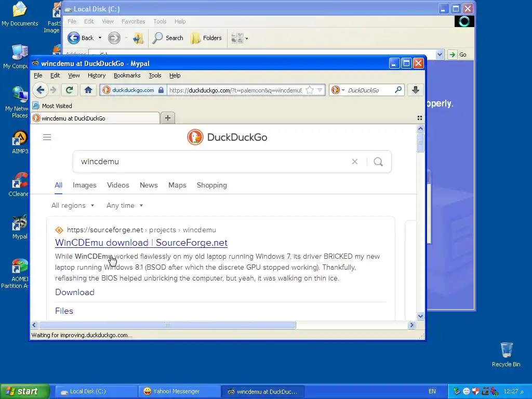
Task: Select the Recycle Bin icon
Action: coord(506,354)
